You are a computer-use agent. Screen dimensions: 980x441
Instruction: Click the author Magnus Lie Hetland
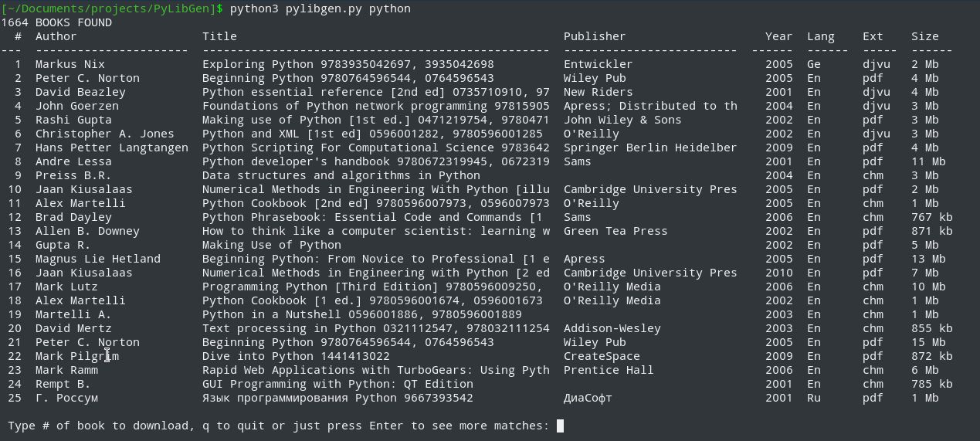click(97, 259)
